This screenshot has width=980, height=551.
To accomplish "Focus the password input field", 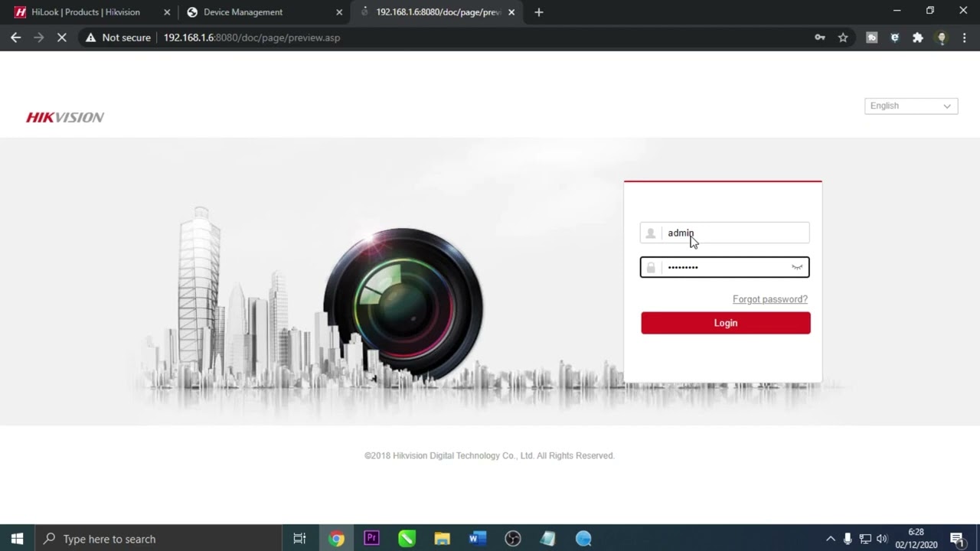I will (724, 267).
